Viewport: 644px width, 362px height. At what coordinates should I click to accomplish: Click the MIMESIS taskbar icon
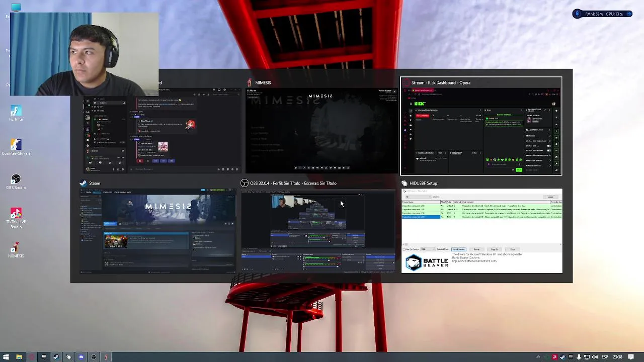tap(106, 357)
